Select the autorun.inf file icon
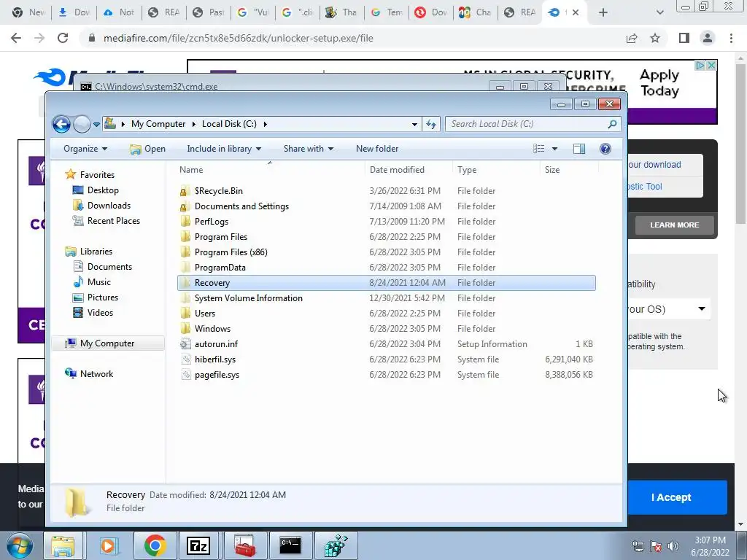747x560 pixels. coord(185,344)
